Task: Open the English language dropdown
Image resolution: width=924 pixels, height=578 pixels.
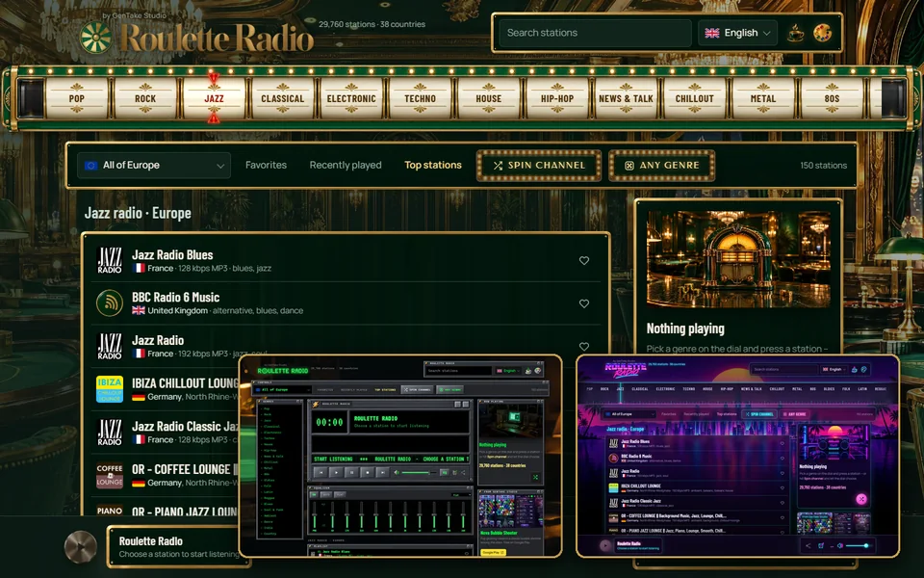Action: click(x=738, y=33)
